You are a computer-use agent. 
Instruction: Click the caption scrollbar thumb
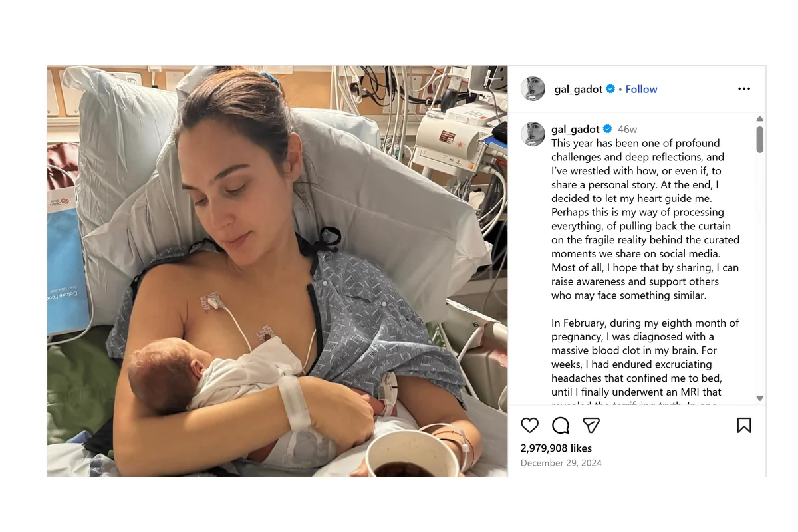click(x=760, y=139)
